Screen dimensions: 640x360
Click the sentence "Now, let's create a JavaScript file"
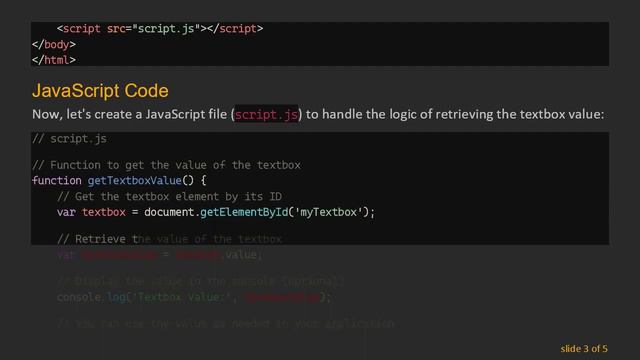(x=318, y=114)
